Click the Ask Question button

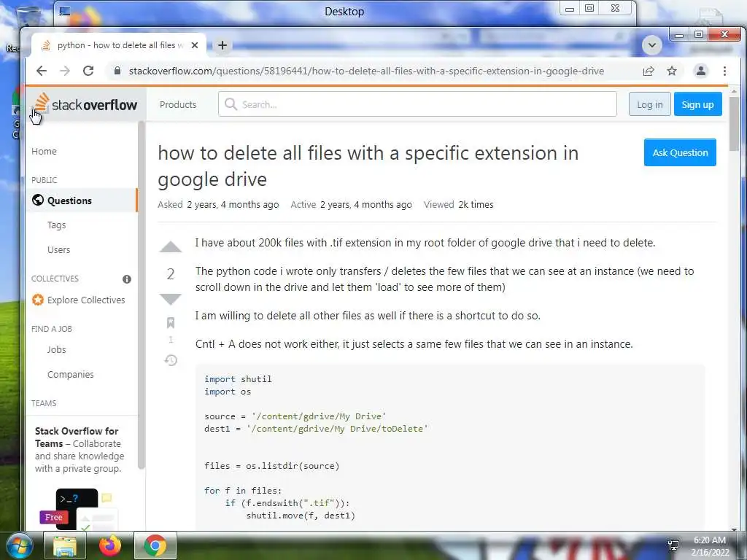click(680, 152)
